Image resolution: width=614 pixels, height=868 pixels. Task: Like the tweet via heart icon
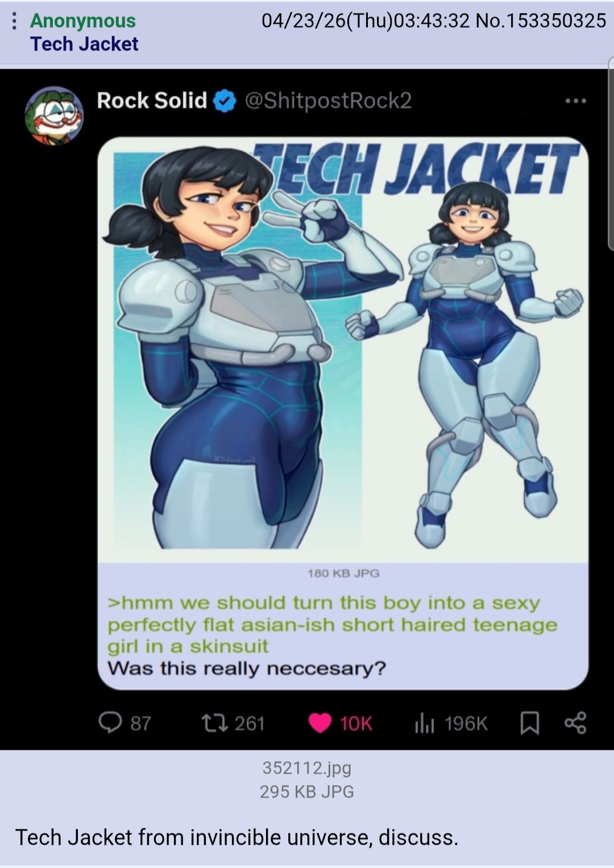[320, 723]
